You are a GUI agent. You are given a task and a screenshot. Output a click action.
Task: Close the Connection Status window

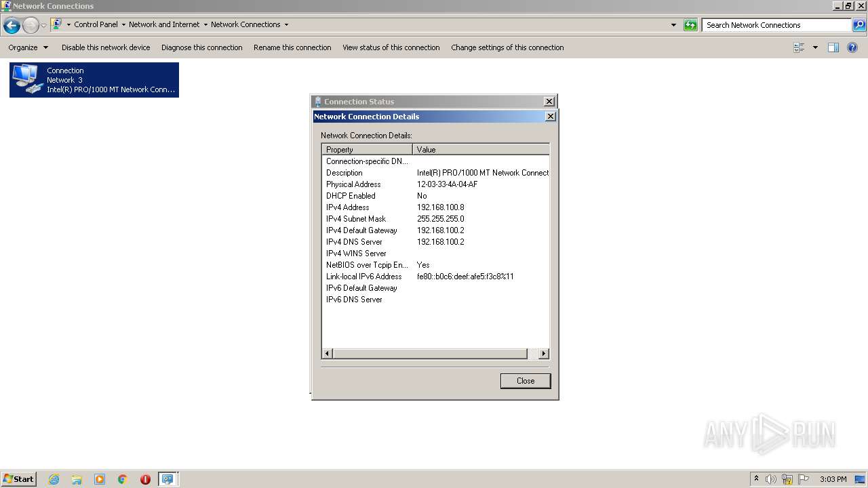click(549, 102)
